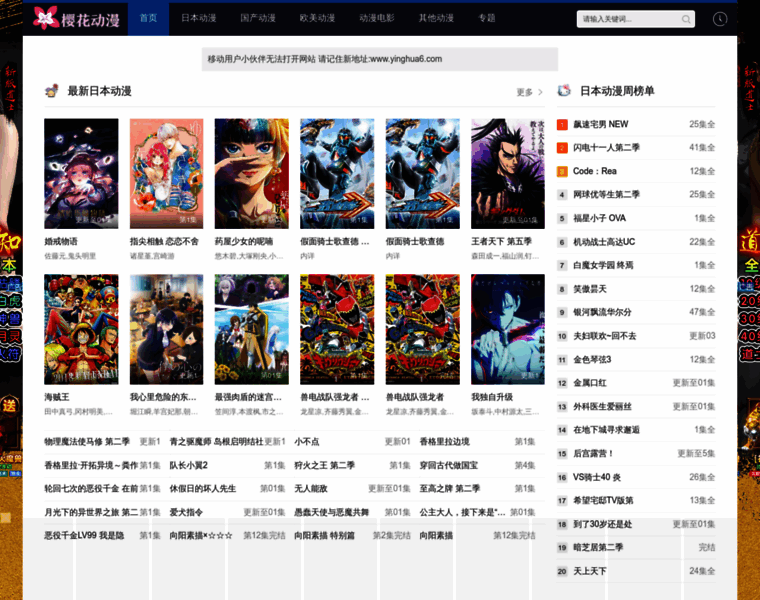Open 愚蠢天使与恶魔共舞 link

click(332, 512)
